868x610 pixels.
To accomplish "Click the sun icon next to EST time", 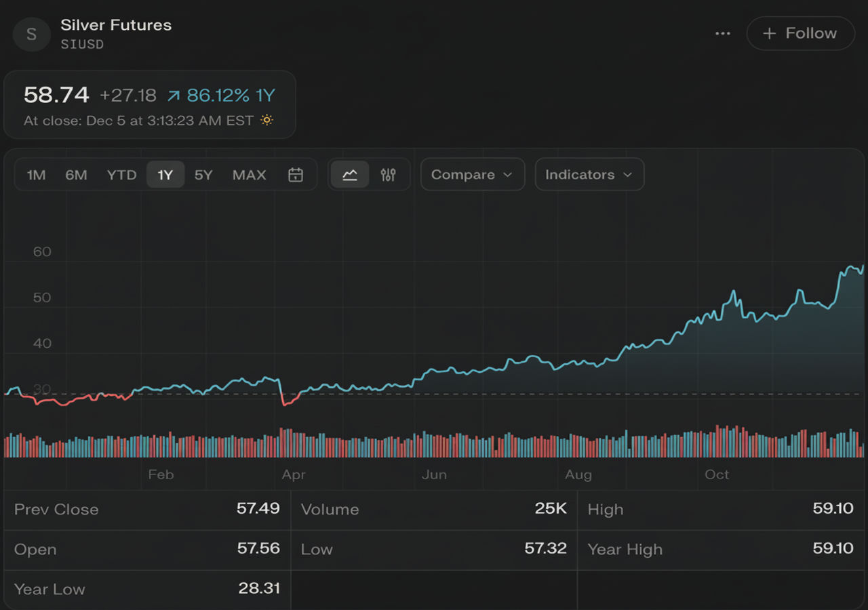I will (267, 120).
